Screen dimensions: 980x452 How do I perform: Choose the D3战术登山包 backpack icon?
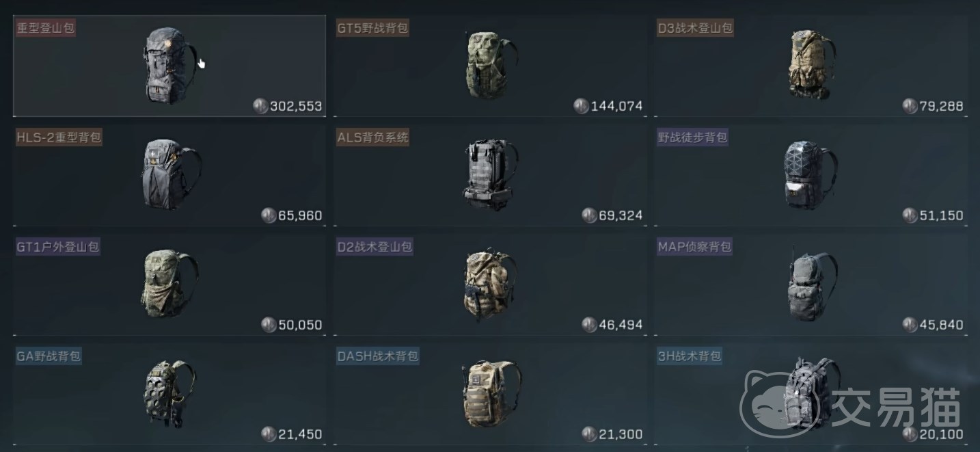coord(811,65)
